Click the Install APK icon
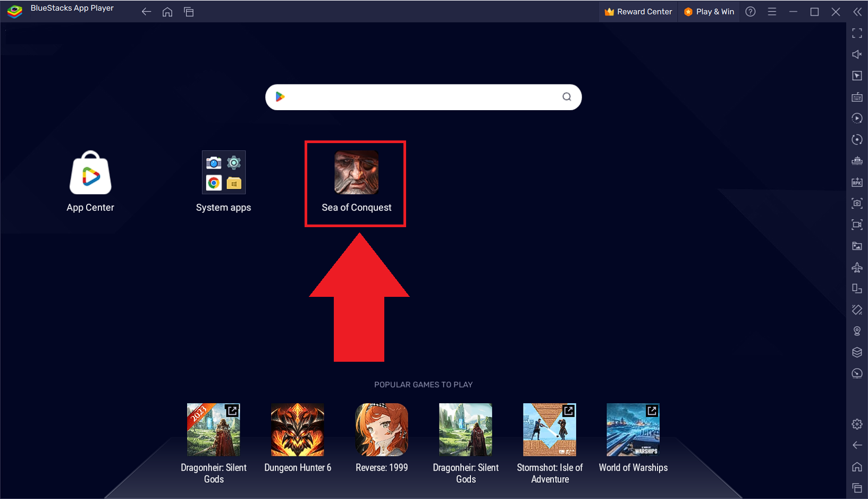Image resolution: width=868 pixels, height=499 pixels. 857,182
